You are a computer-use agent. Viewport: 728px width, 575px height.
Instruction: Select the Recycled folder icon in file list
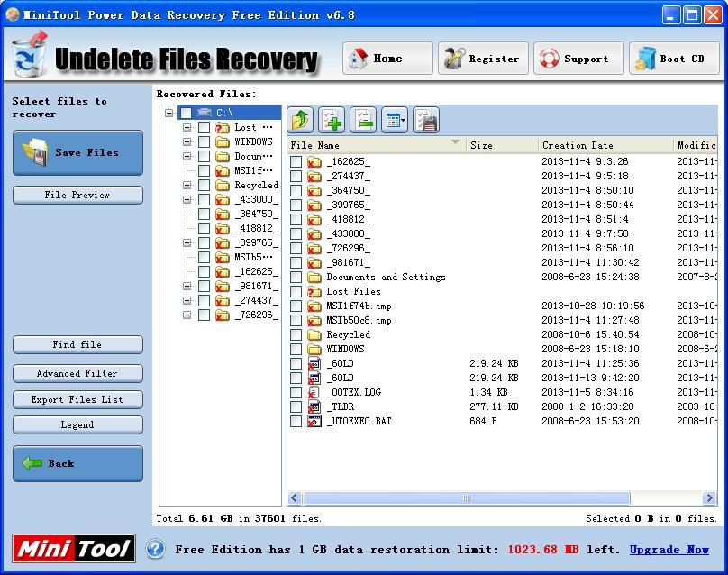pyautogui.click(x=314, y=335)
